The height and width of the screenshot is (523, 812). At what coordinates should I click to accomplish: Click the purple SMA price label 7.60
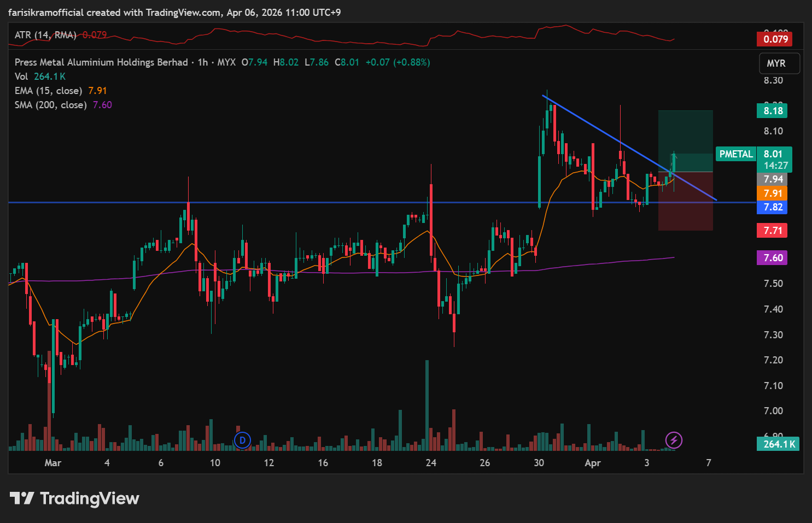(773, 258)
